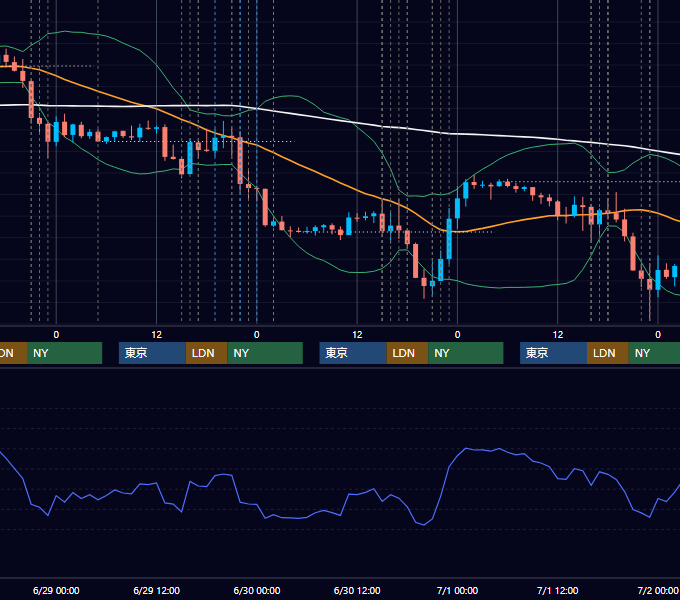
Task: Click the NY session block above 7/1 00:00
Action: [465, 353]
